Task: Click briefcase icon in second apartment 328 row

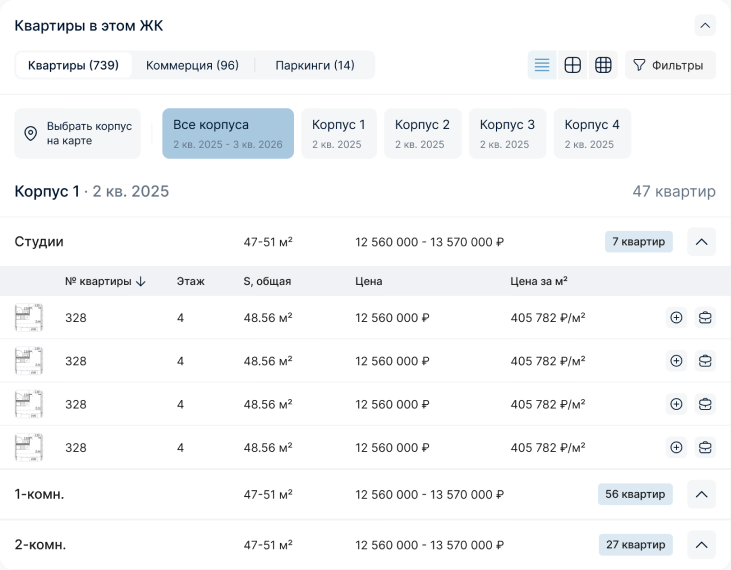Action: tap(705, 361)
